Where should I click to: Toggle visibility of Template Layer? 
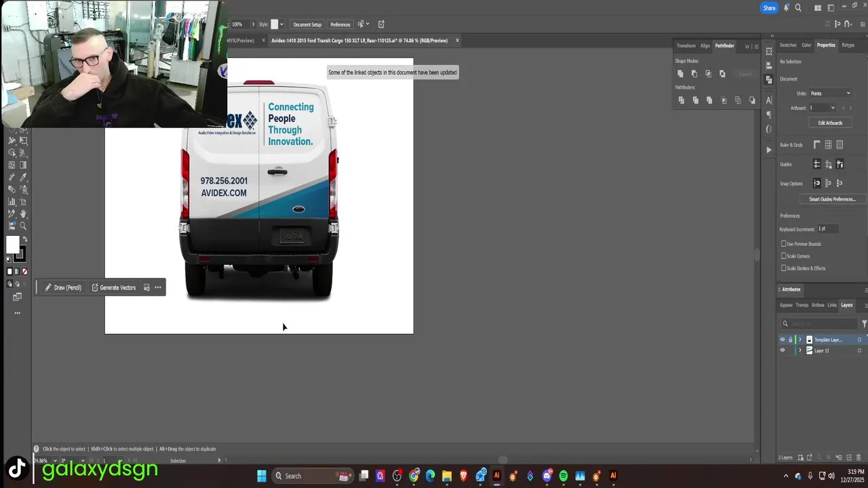[783, 340]
